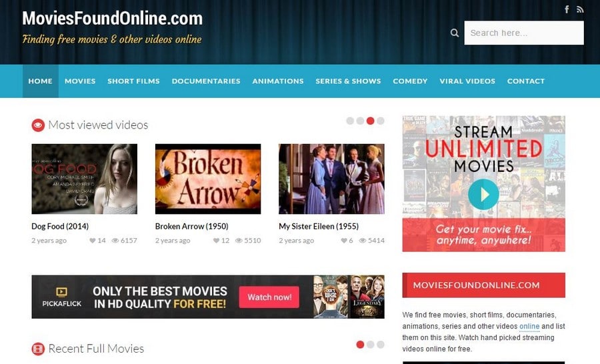Select fourth slide dot of Most viewed videos
The width and height of the screenshot is (600, 364).
[381, 121]
